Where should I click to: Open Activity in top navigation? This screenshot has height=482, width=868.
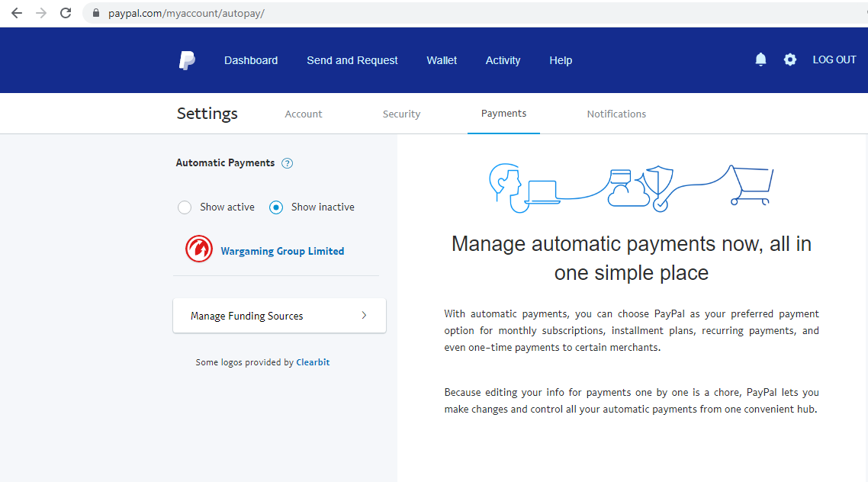click(503, 60)
